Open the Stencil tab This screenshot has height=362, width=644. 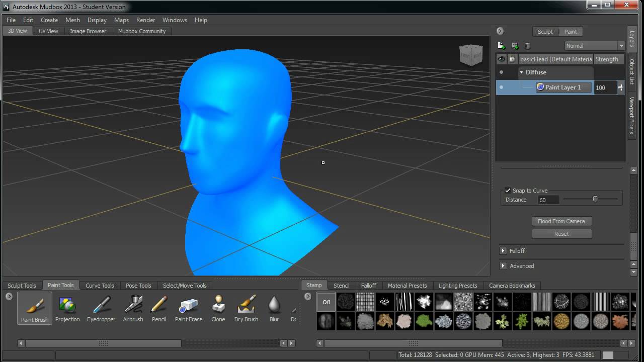[341, 286]
